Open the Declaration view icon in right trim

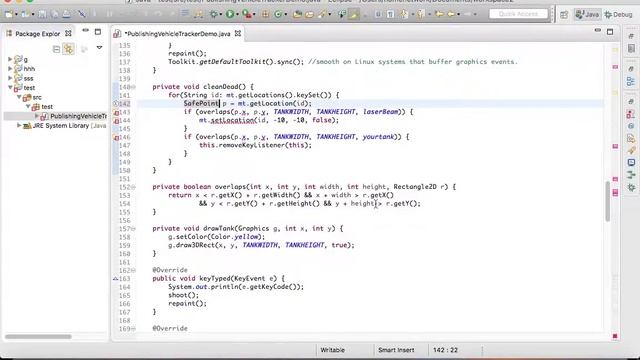pos(631,139)
